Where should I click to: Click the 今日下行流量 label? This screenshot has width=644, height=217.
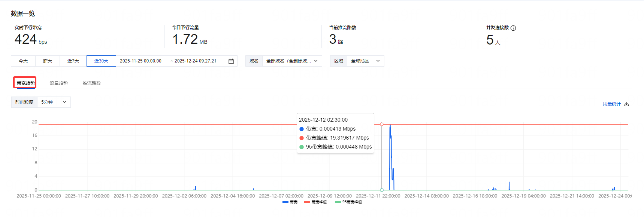pos(185,28)
